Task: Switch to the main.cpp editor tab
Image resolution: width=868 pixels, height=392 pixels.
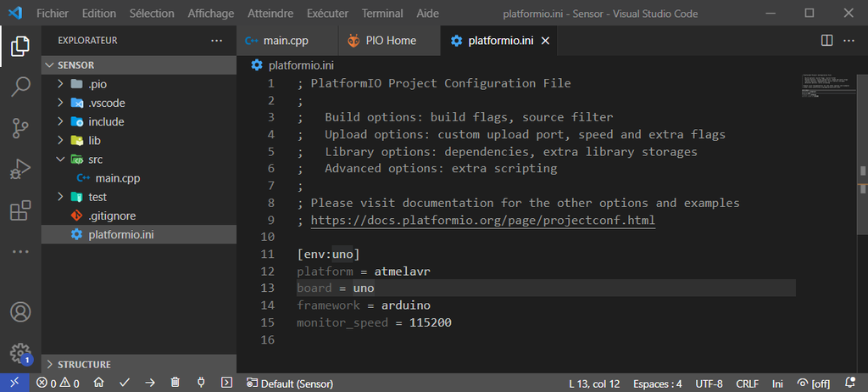Action: pos(287,41)
